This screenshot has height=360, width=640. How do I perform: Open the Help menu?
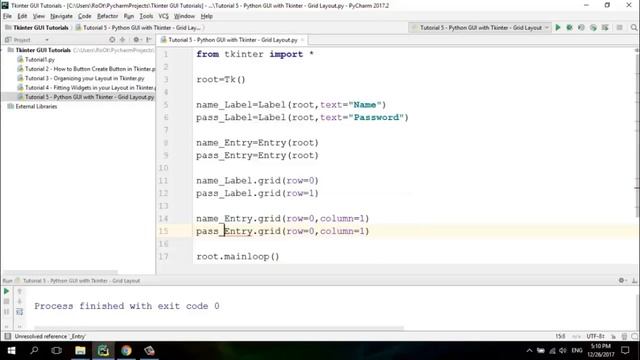(207, 16)
